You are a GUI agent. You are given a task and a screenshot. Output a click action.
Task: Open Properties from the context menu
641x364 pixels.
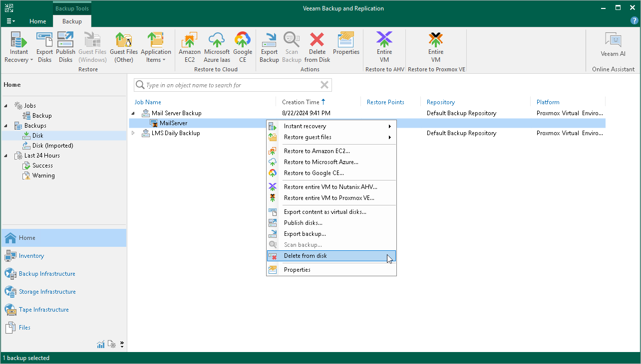pos(331,270)
